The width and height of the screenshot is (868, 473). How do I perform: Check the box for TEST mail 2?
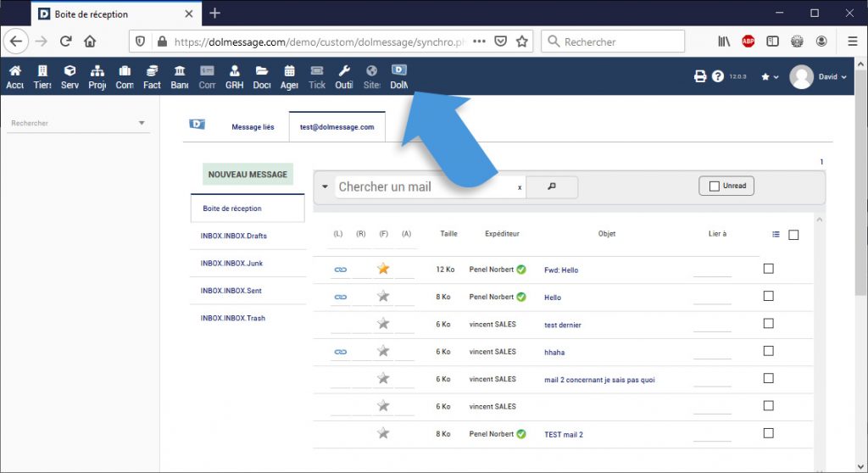pyautogui.click(x=769, y=433)
